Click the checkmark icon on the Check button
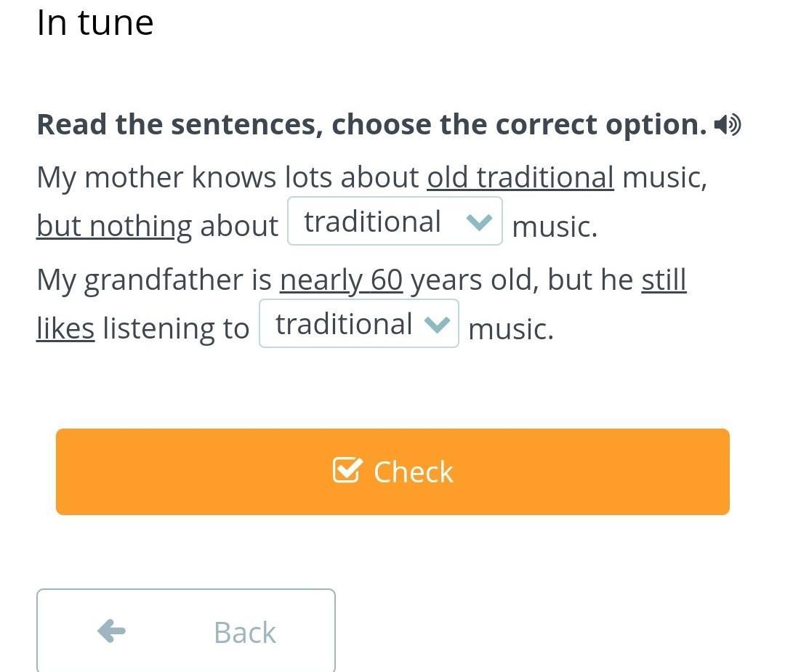 click(346, 471)
